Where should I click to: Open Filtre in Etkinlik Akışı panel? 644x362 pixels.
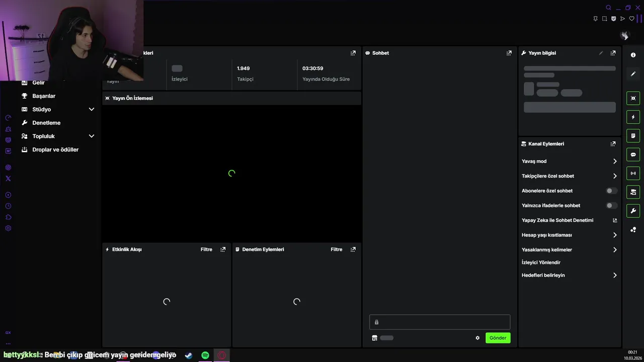click(x=206, y=249)
